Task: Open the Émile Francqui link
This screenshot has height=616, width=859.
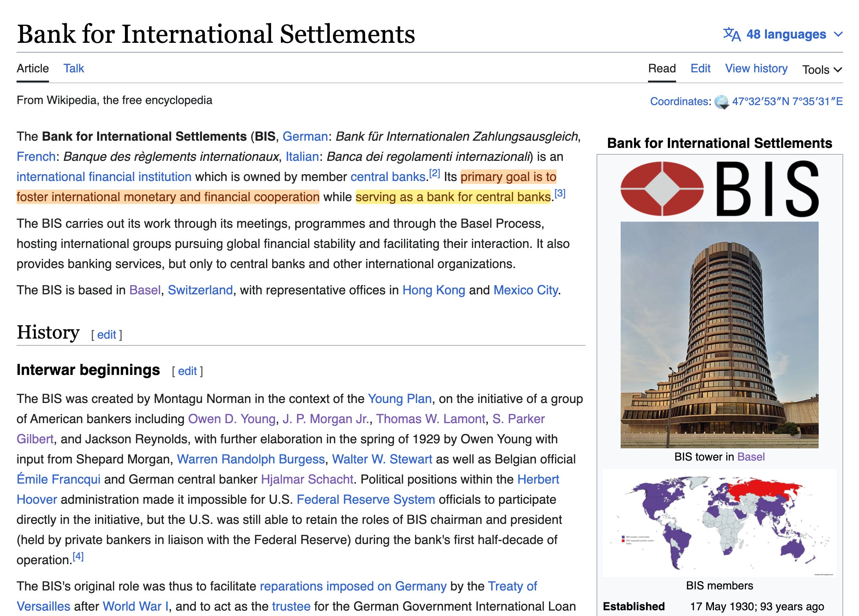Action: [x=58, y=479]
